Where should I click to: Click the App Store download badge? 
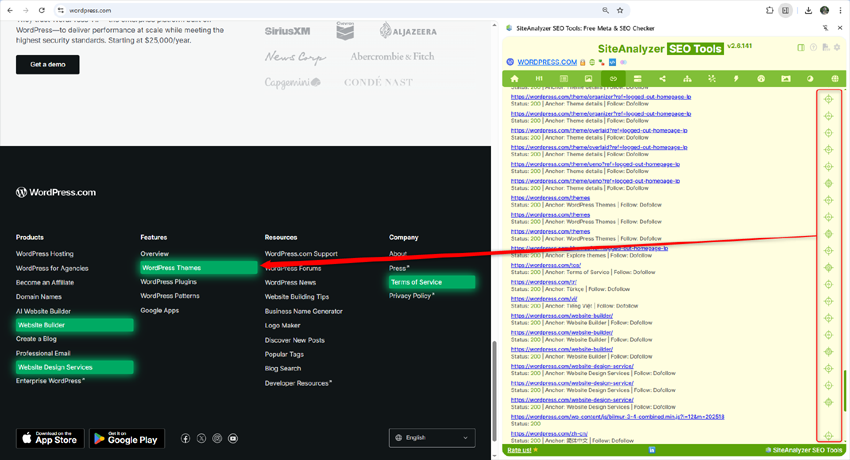(x=50, y=438)
